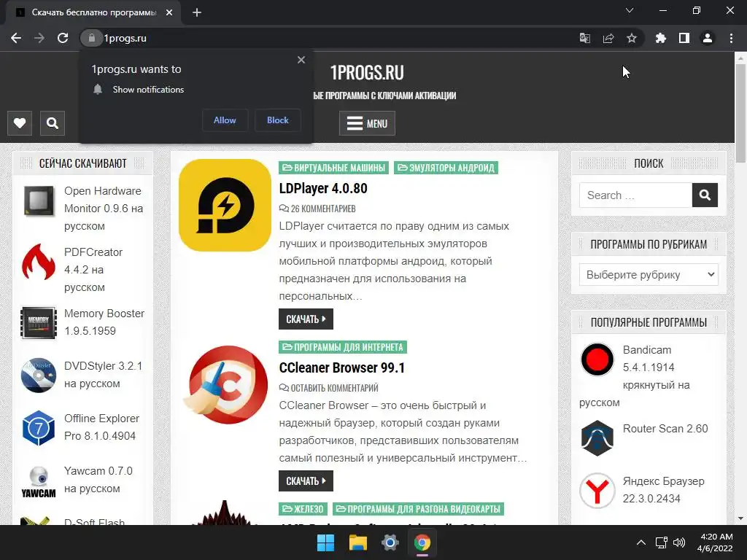Open Open Hardware Monitor 0.9.6 link
The height and width of the screenshot is (560, 747).
(104, 209)
